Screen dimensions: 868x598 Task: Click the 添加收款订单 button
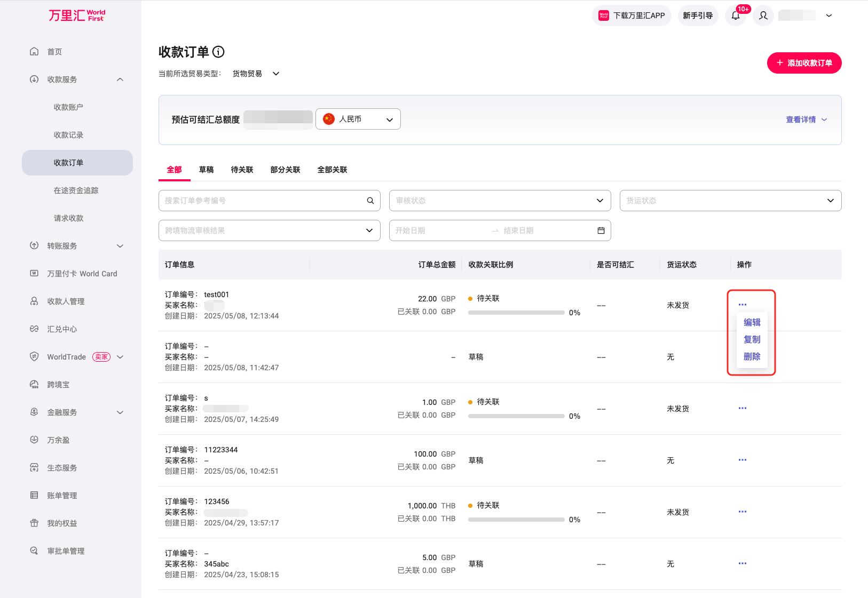(804, 63)
